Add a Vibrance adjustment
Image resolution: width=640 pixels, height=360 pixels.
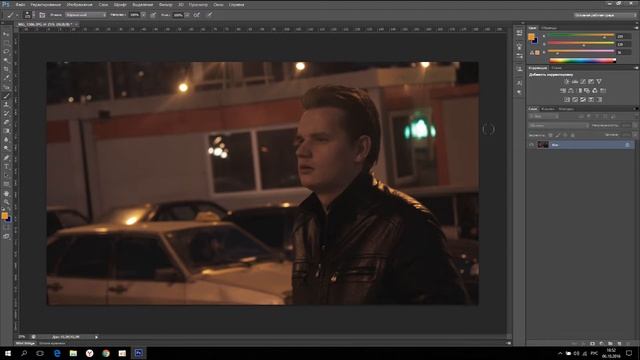click(599, 82)
